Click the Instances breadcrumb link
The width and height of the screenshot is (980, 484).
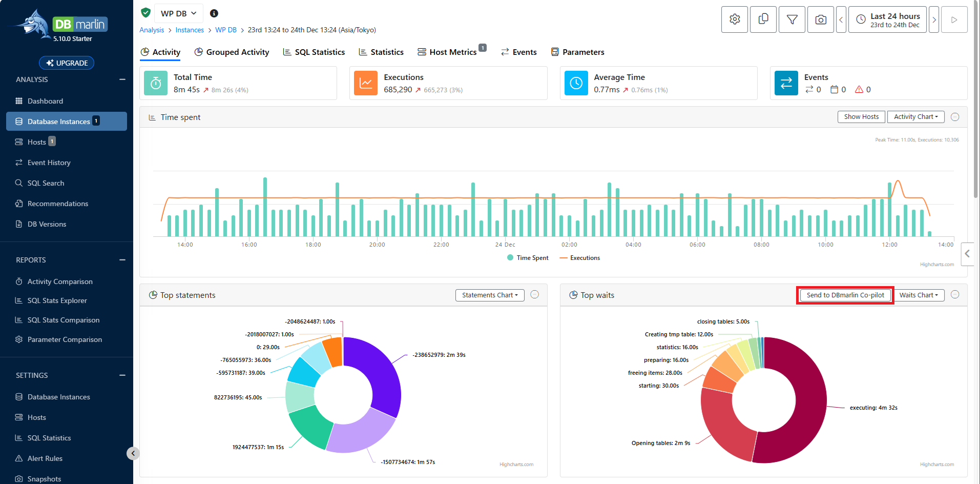[190, 30]
